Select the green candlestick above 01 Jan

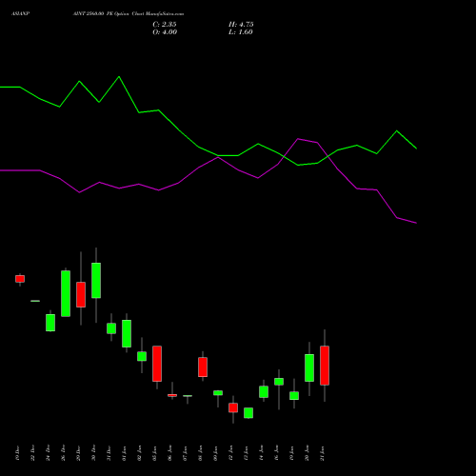pyautogui.click(x=127, y=333)
